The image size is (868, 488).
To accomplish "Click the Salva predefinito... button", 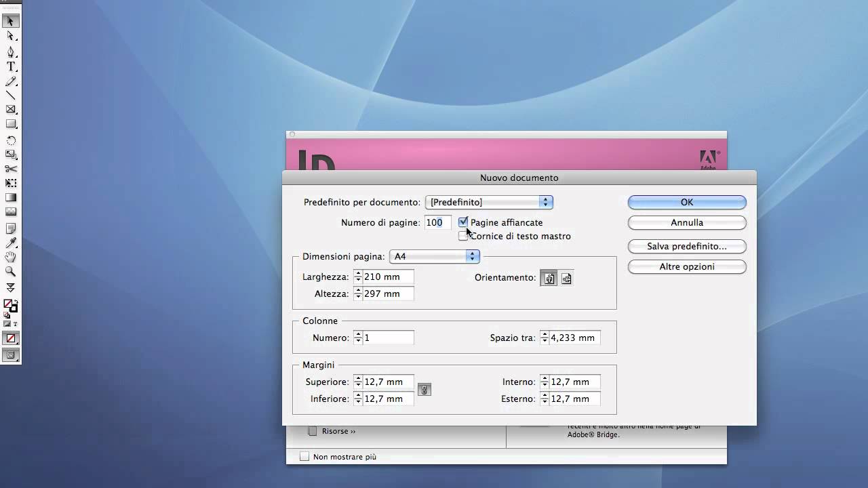I will tap(687, 246).
